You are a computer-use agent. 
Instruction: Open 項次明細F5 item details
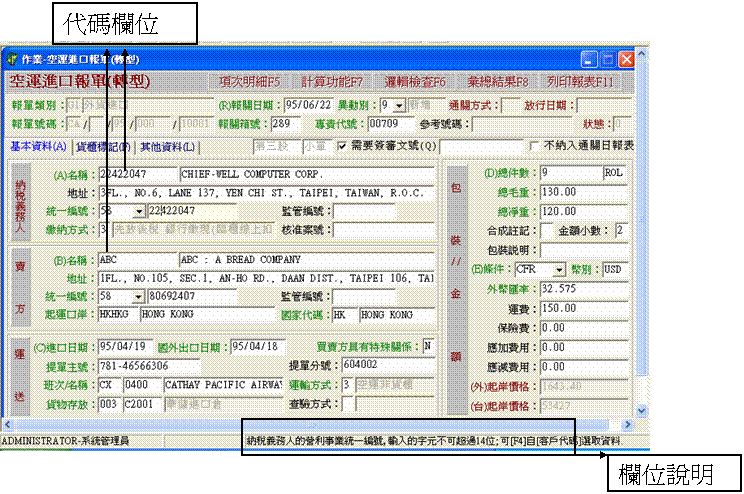[x=250, y=82]
